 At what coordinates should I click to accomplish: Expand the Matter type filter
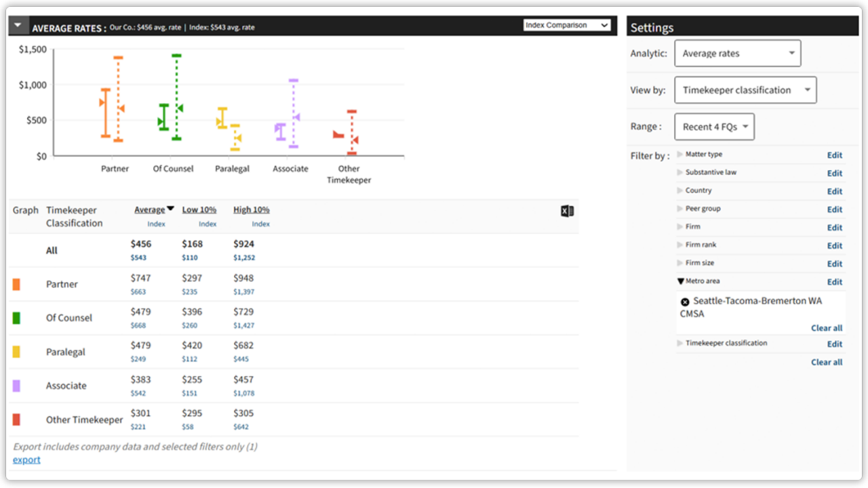click(680, 155)
